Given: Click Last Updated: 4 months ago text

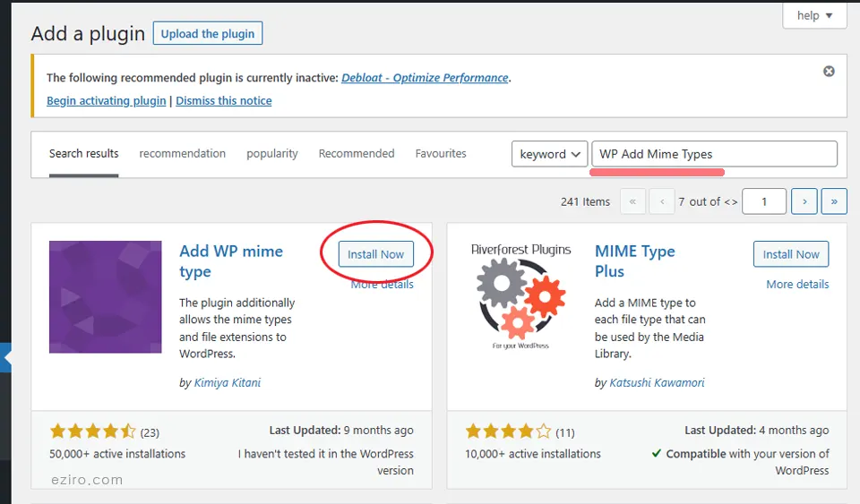Looking at the screenshot, I should (x=756, y=431).
